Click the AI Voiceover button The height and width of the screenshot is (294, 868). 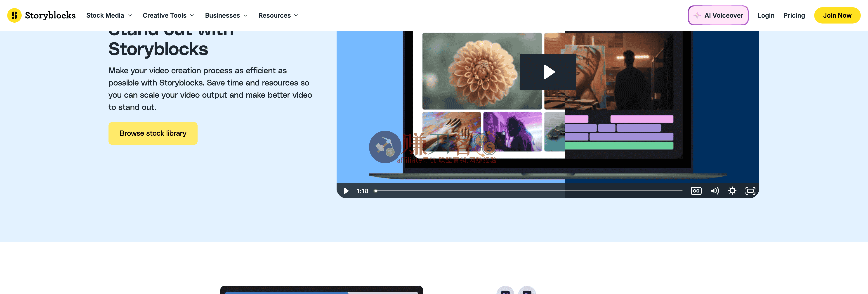pyautogui.click(x=718, y=16)
